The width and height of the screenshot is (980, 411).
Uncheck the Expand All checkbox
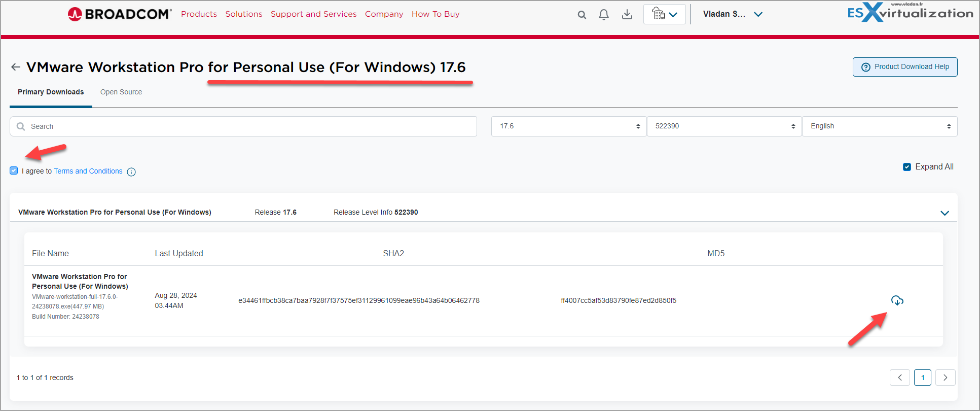[907, 167]
